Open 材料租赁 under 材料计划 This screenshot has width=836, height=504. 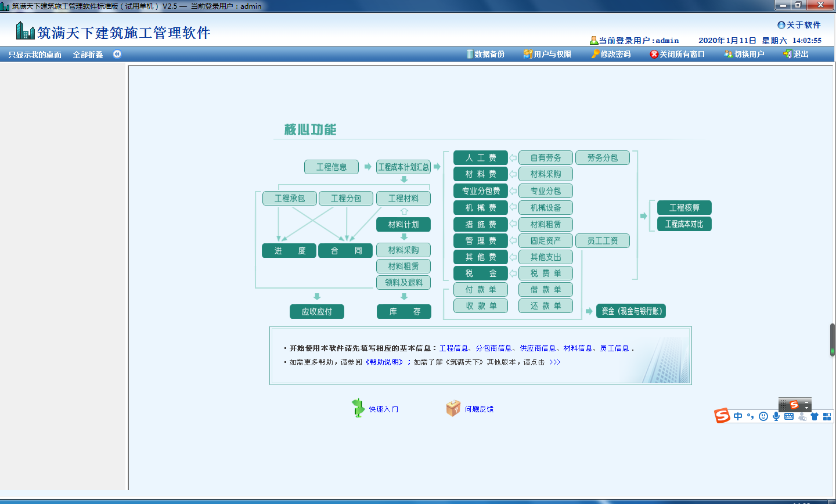(403, 267)
